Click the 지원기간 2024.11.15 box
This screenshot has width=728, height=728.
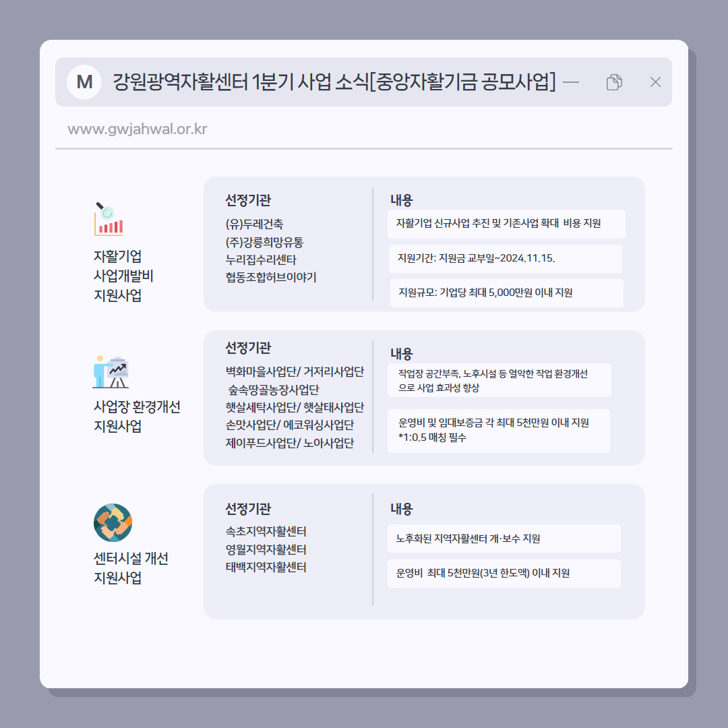tap(506, 259)
